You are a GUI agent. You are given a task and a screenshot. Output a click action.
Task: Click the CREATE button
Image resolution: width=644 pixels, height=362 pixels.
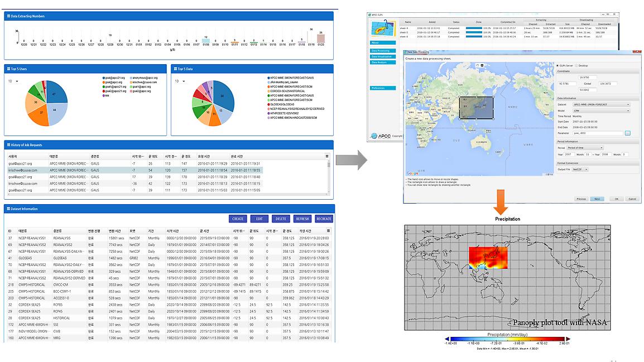238,219
